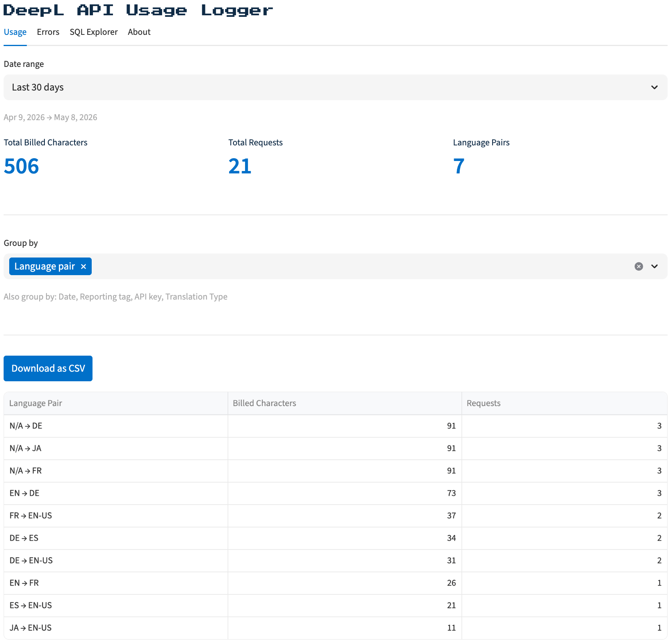Sort by the Requests column header
The height and width of the screenshot is (644, 672).
point(565,403)
